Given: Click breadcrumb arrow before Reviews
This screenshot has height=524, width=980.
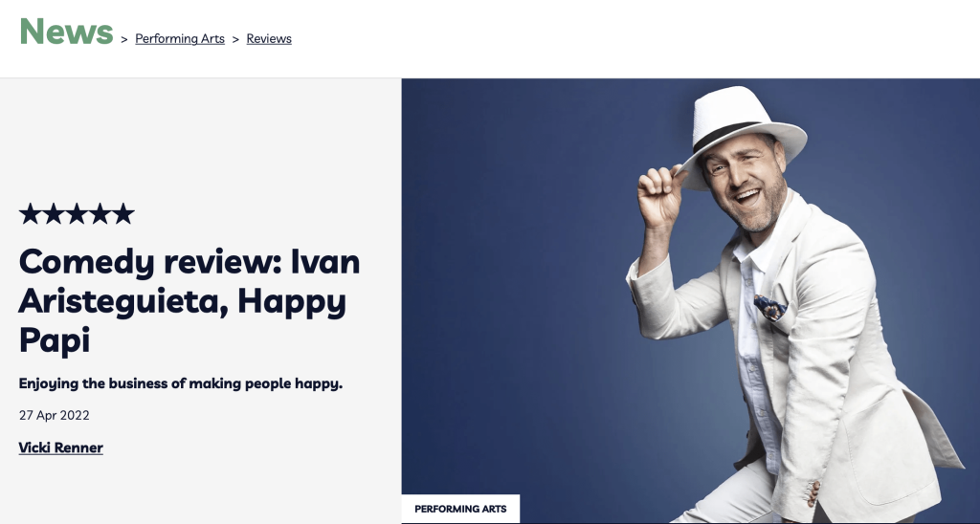Looking at the screenshot, I should [235, 39].
